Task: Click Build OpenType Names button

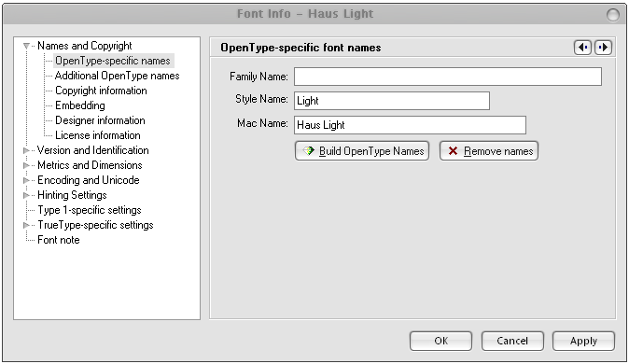Action: [x=362, y=151]
